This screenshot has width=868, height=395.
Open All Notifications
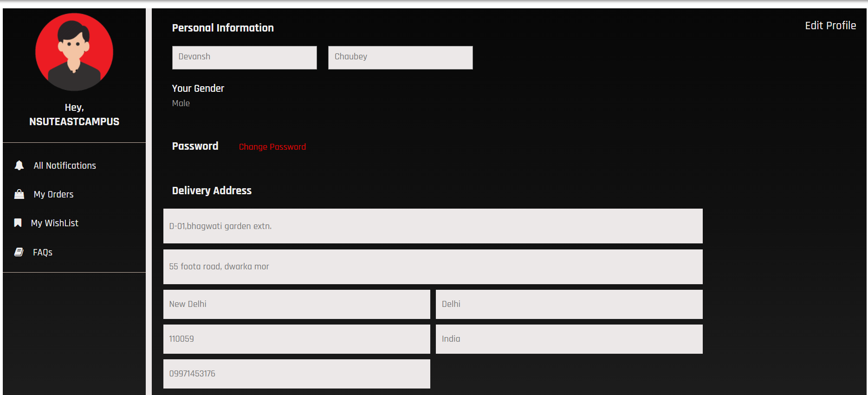65,166
